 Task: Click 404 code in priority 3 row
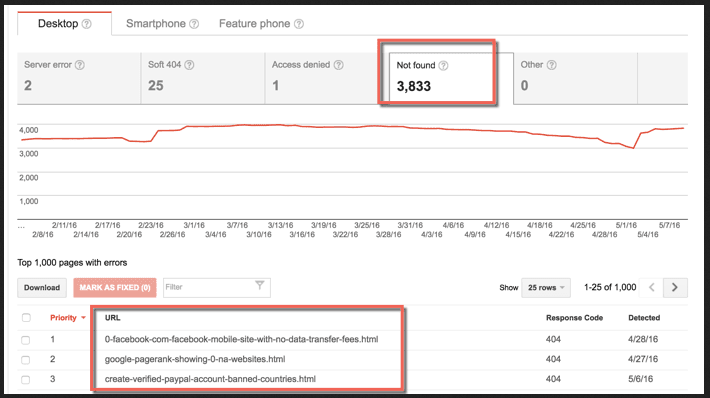(553, 379)
